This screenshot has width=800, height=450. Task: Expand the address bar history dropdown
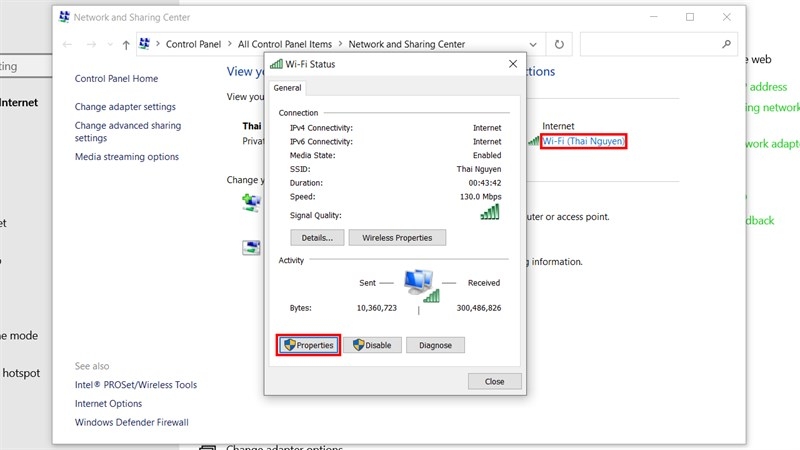pos(535,45)
